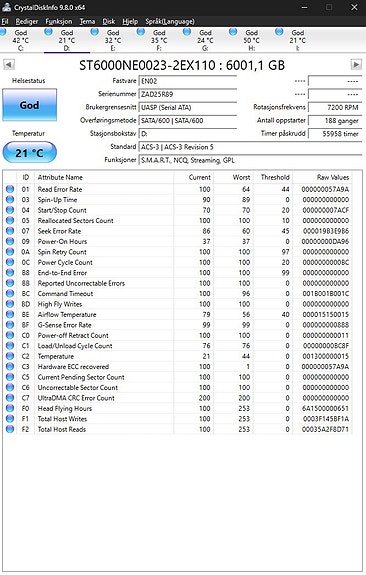Click the Threshold column header
This screenshot has height=575, width=366.
(x=273, y=177)
